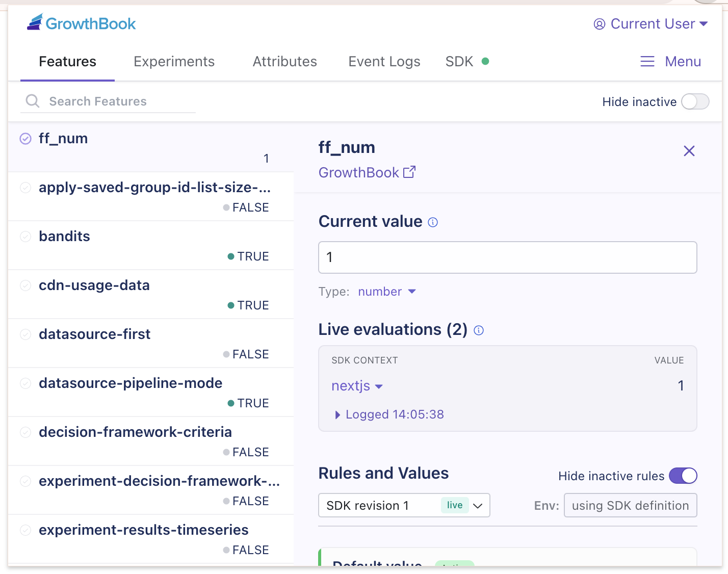This screenshot has width=728, height=574.
Task: Click the external link icon next to GrowthBook
Action: click(x=409, y=172)
